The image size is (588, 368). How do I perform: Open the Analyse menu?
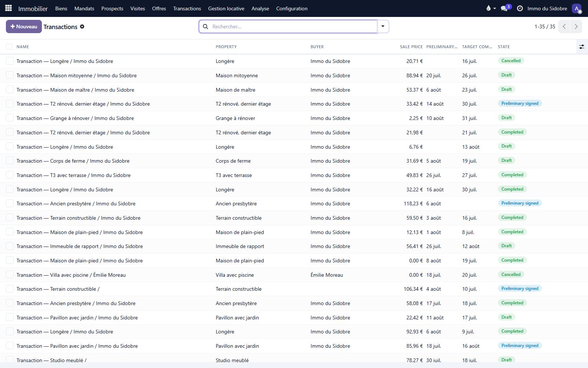click(260, 8)
